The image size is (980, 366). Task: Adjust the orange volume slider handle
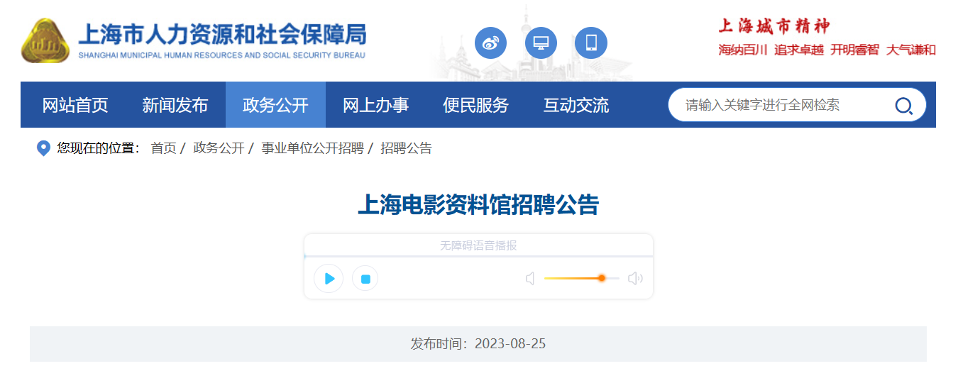click(601, 278)
